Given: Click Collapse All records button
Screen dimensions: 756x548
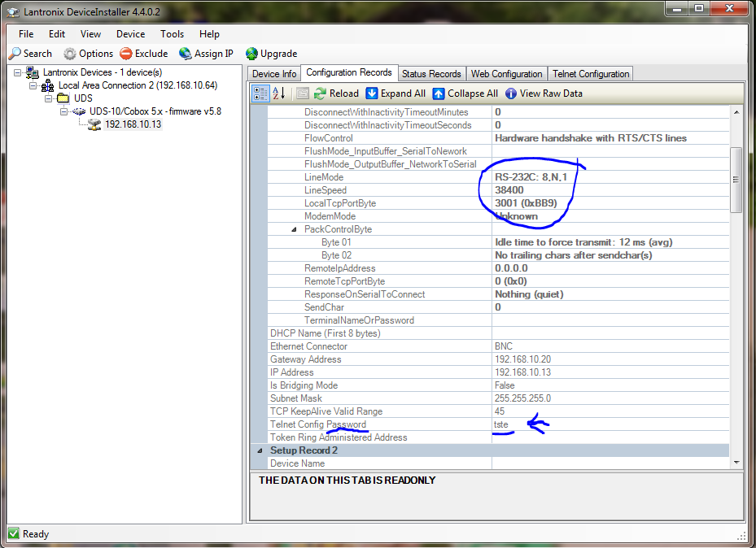Looking at the screenshot, I should [x=465, y=94].
